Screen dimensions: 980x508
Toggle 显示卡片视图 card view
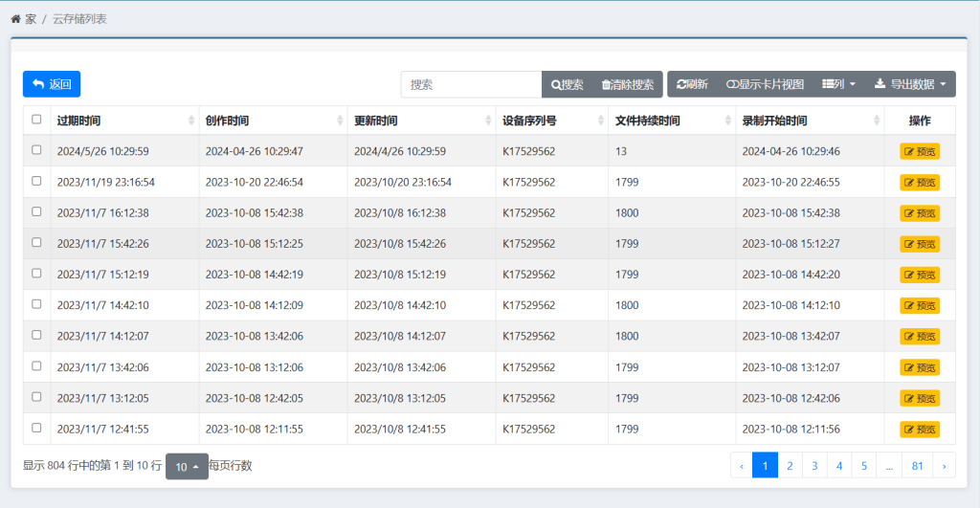(765, 84)
